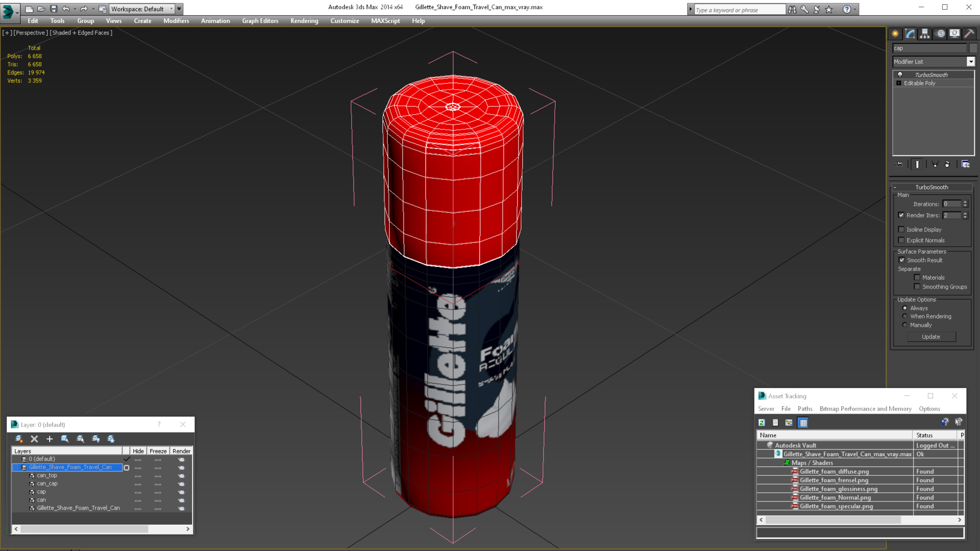Enable Separate by Materials checkbox
This screenshot has width=980, height=551.
917,278
